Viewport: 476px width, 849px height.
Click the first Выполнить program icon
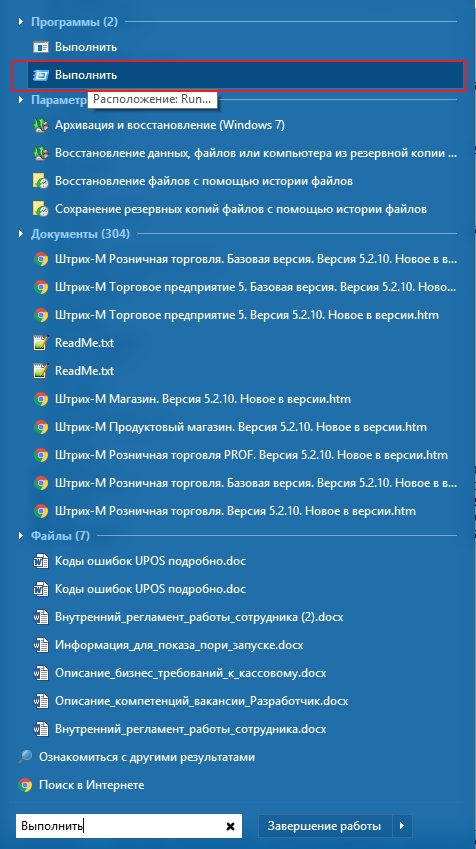[x=41, y=47]
